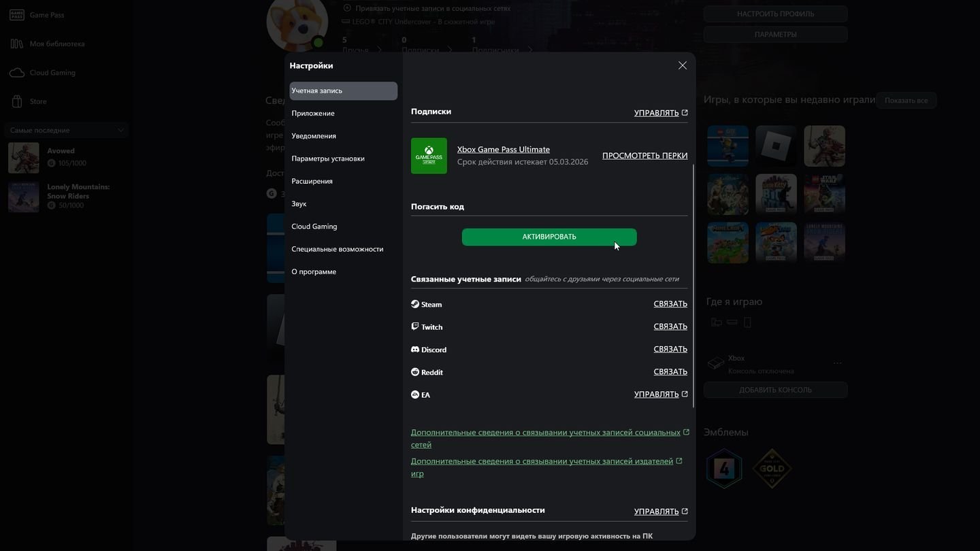Open Просмотреть перки link

pos(644,156)
